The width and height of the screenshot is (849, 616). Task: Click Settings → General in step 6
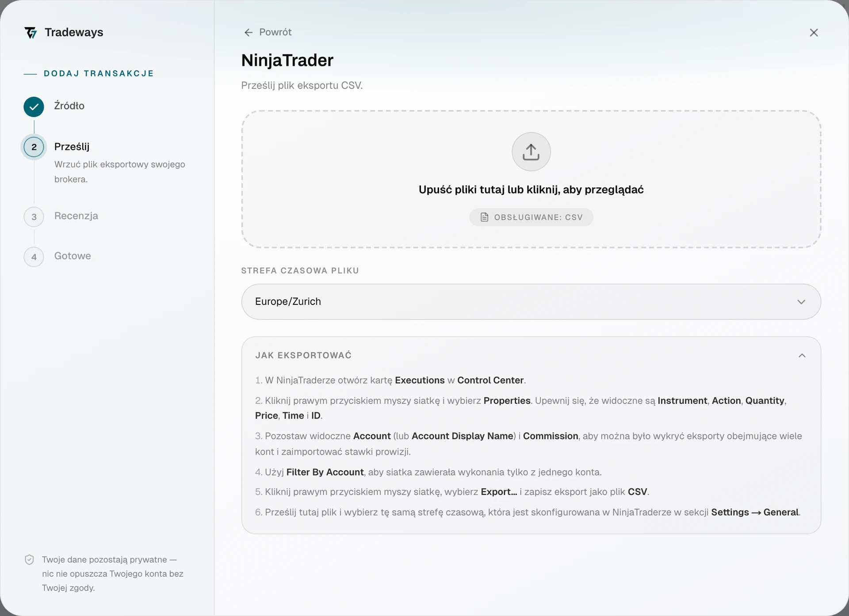click(x=755, y=512)
